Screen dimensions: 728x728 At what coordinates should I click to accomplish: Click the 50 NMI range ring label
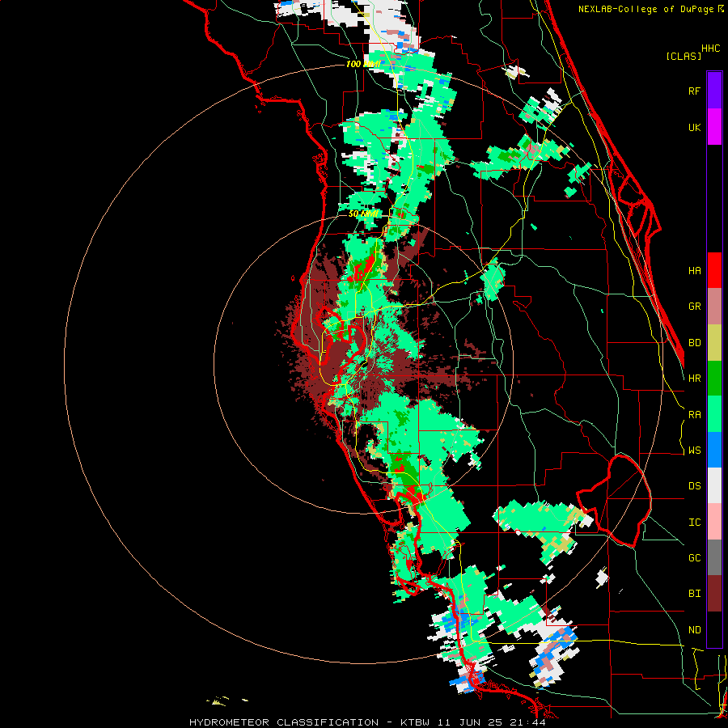[363, 214]
